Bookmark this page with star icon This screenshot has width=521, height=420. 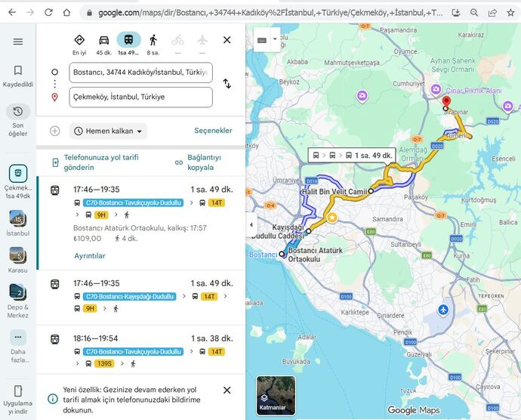(x=510, y=13)
